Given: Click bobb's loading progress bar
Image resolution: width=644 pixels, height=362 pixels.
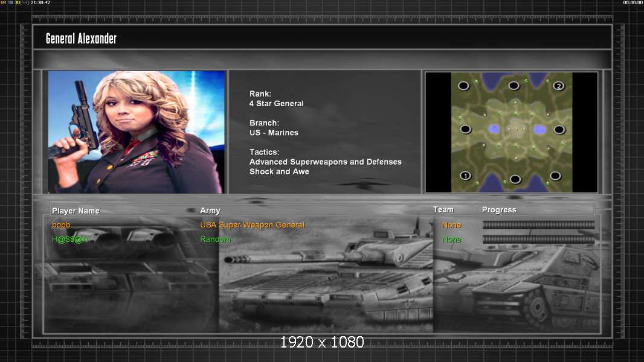Looking at the screenshot, I should pyautogui.click(x=538, y=224).
